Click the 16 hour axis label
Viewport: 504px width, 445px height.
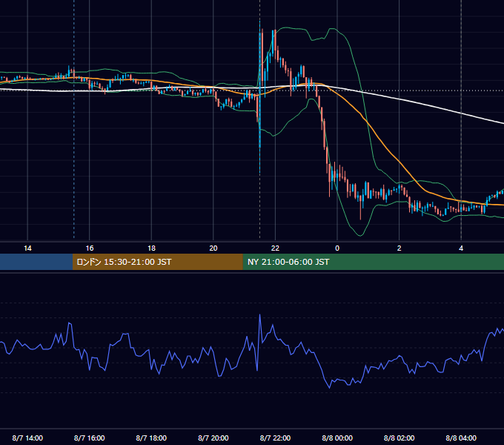[x=90, y=248]
